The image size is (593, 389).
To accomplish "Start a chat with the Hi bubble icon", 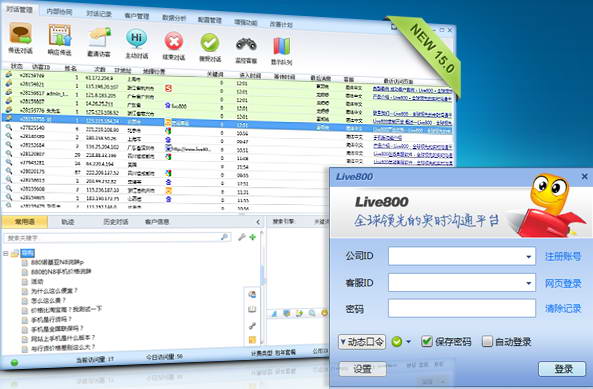I will 137,39.
